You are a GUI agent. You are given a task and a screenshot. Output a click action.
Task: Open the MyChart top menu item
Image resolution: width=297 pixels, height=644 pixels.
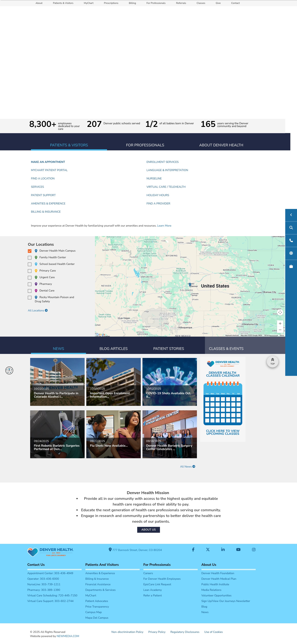(x=89, y=3)
